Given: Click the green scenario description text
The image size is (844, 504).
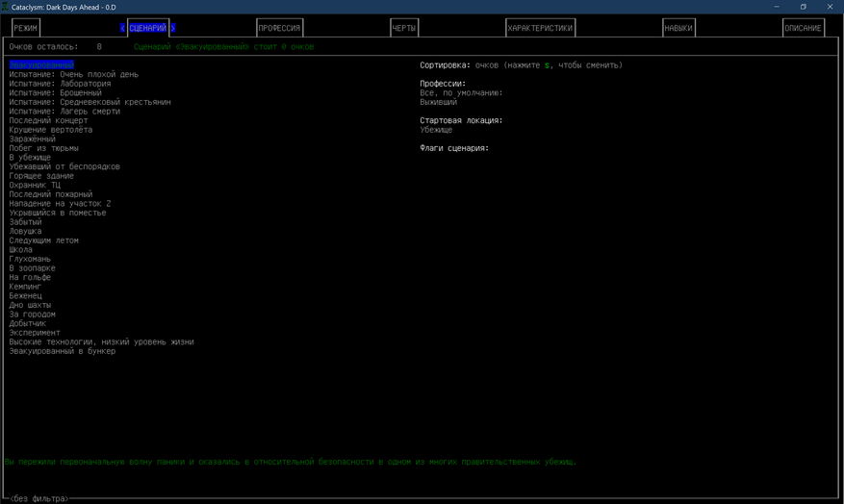Looking at the screenshot, I should point(291,462).
